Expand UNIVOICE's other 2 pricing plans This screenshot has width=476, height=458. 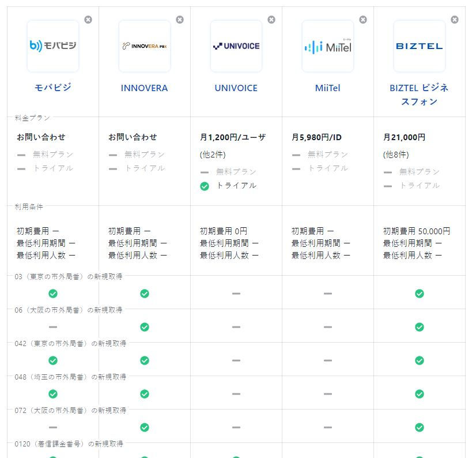[x=213, y=155]
